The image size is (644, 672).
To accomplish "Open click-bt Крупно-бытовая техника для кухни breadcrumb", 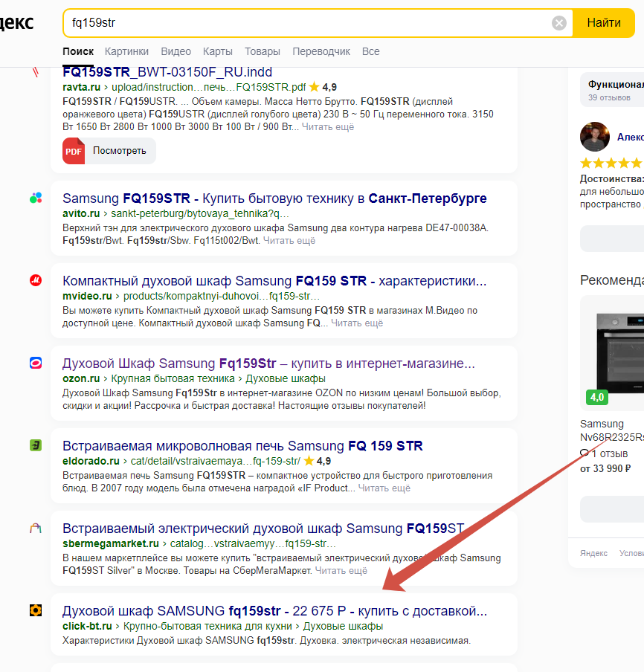I will click(207, 626).
